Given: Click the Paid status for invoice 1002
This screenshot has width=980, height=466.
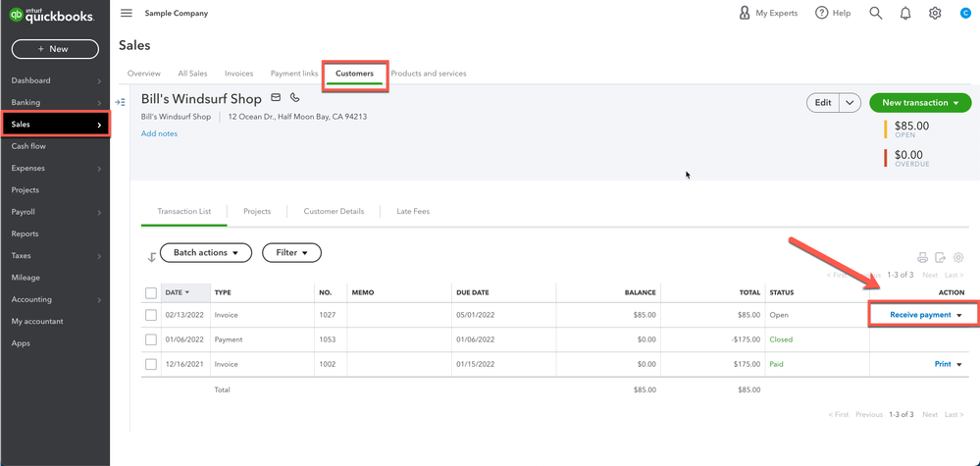Looking at the screenshot, I should click(x=776, y=364).
